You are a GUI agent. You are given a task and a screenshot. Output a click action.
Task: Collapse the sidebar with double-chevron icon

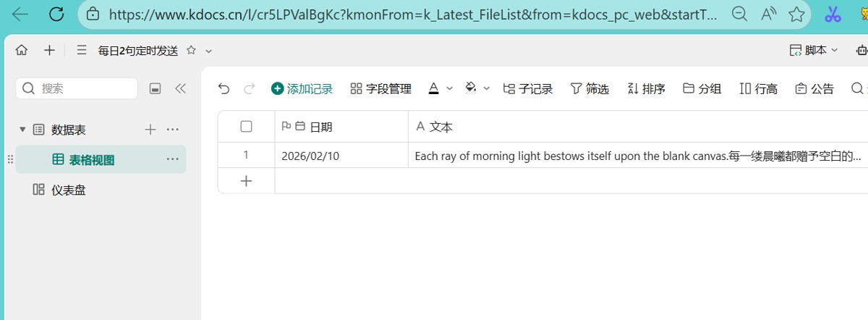coord(180,88)
